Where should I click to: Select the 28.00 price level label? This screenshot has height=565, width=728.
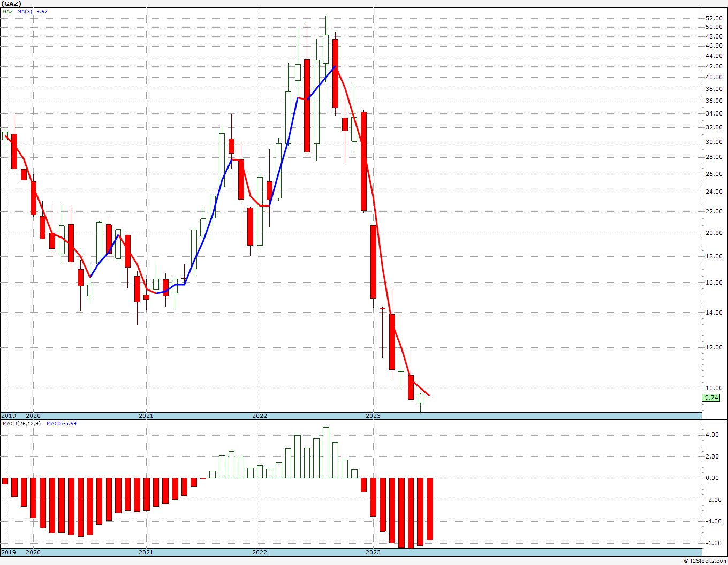pos(714,157)
